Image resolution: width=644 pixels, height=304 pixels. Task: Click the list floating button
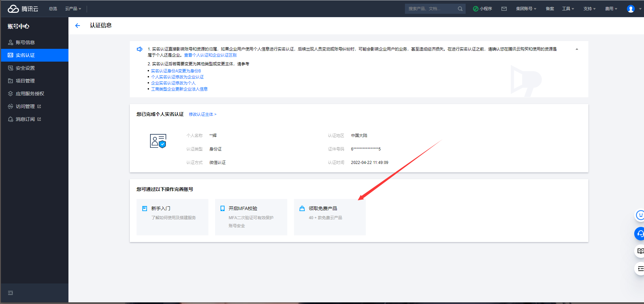(x=640, y=269)
